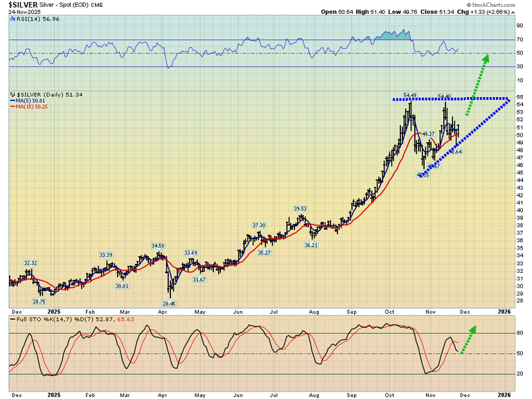Click the blue MA(5) legend line
The height and width of the screenshot is (399, 532).
click(13, 101)
